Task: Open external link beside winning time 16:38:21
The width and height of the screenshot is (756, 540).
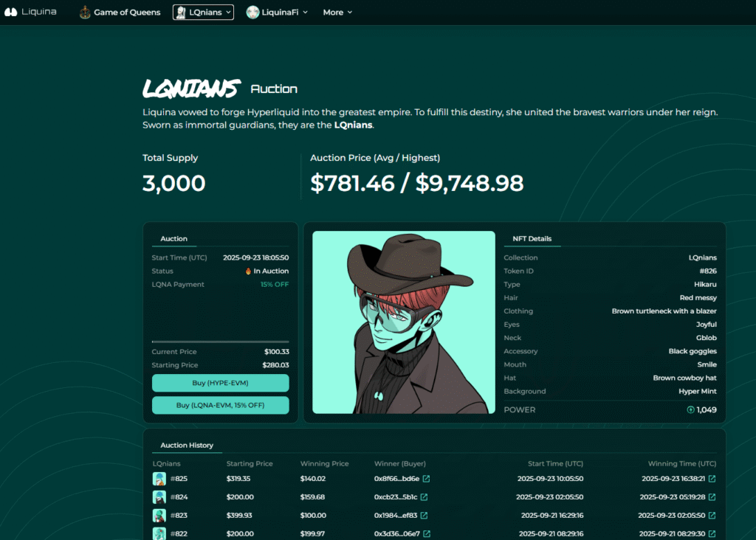Action: (x=712, y=479)
